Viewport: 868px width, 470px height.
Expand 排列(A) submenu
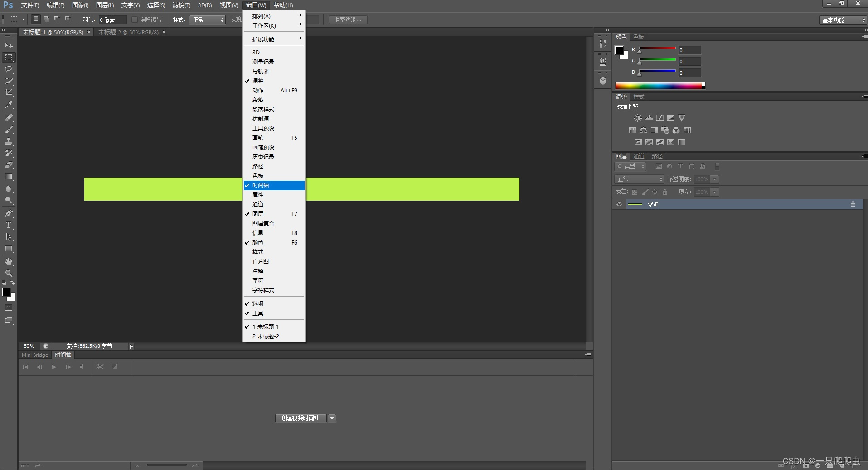pos(274,16)
